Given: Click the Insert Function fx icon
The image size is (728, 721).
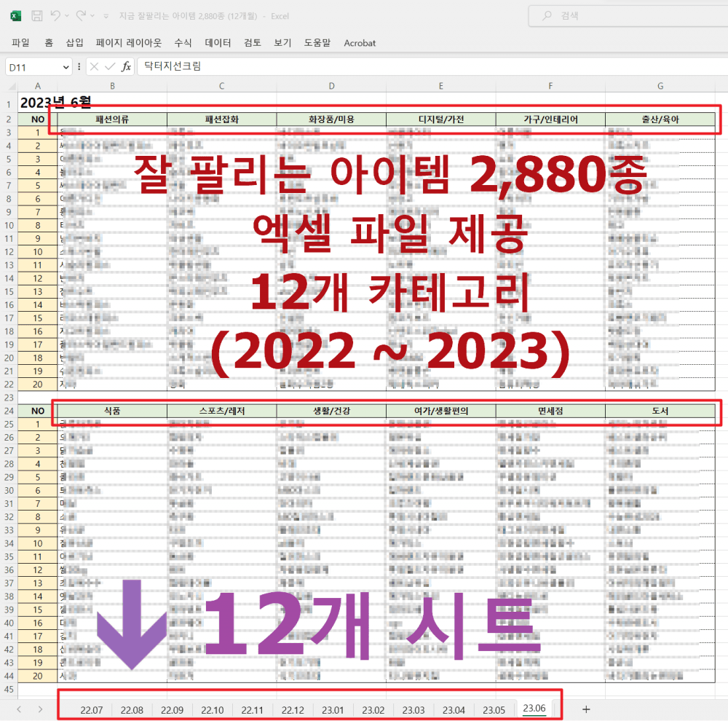Looking at the screenshot, I should coord(126,66).
